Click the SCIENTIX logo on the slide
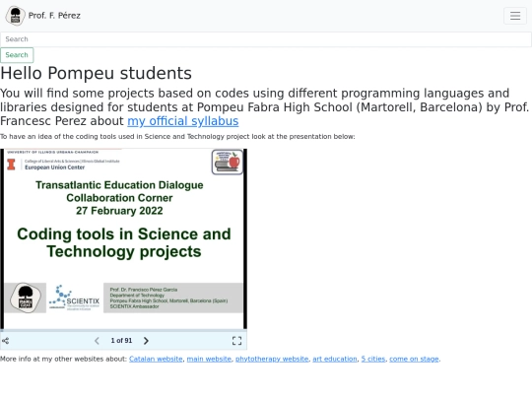The width and height of the screenshot is (532, 399). coord(75,298)
